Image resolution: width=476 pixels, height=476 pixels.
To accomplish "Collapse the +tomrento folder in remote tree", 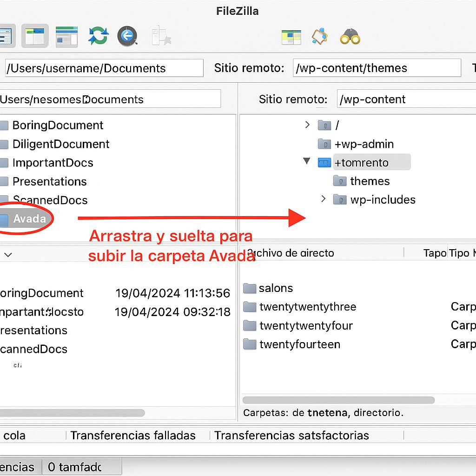I will pos(306,162).
